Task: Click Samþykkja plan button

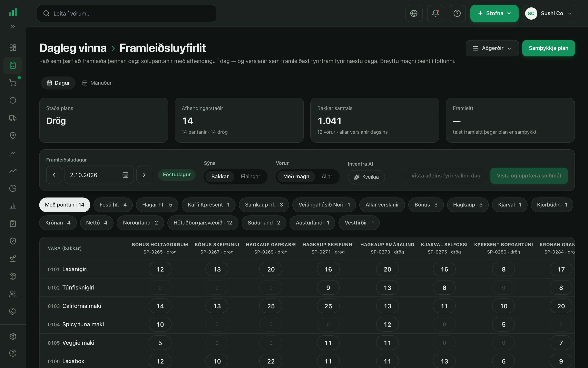Action: 548,48
